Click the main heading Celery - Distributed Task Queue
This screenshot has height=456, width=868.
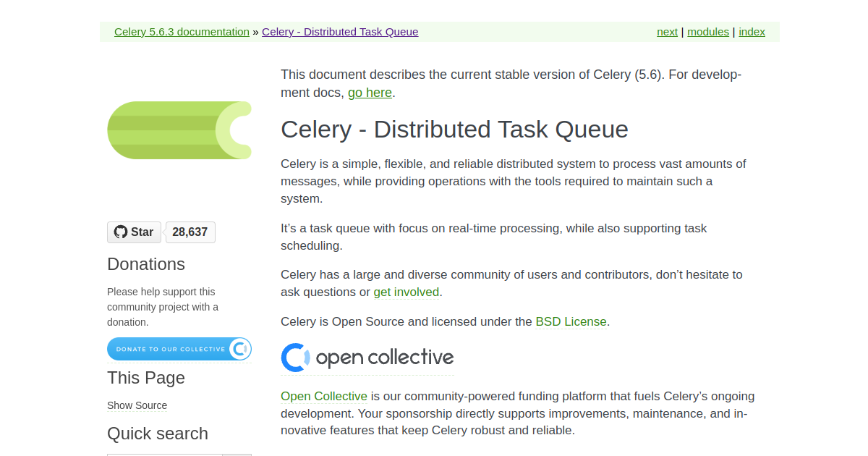[x=454, y=130]
